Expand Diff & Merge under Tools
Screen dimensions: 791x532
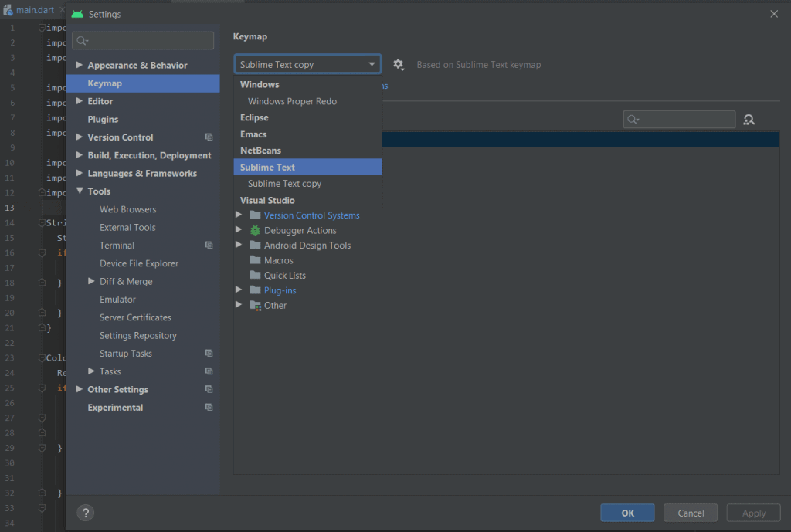pyautogui.click(x=91, y=281)
